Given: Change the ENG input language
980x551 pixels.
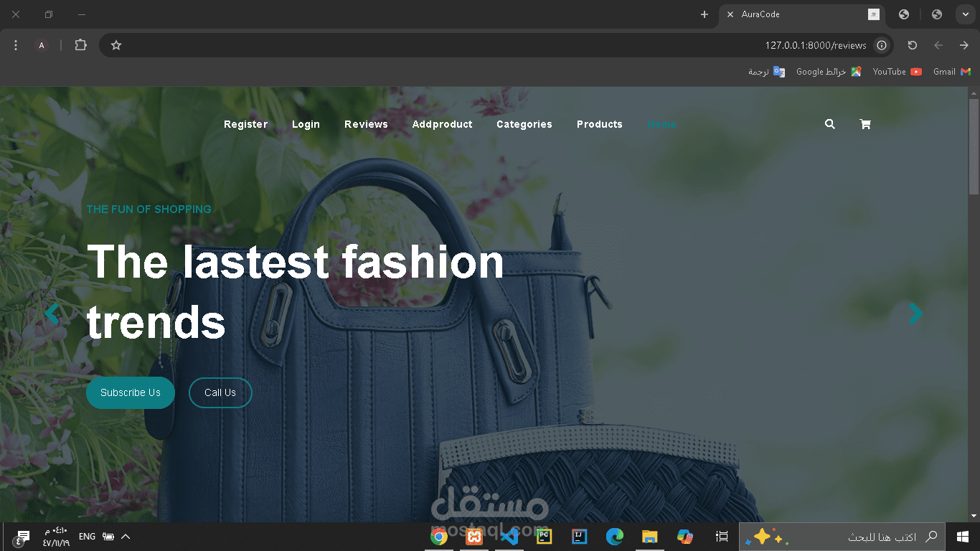Looking at the screenshot, I should pyautogui.click(x=87, y=537).
